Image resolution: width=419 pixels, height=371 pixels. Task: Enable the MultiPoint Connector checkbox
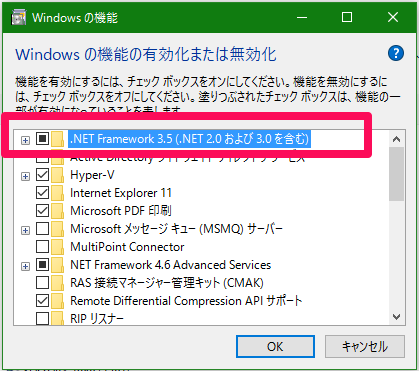coord(42,247)
